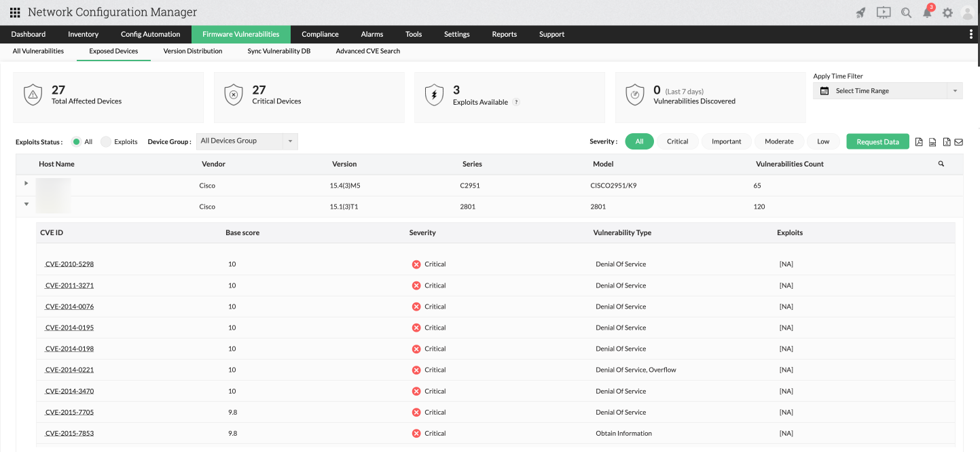980x452 pixels.
Task: Email the report using the envelope icon
Action: (x=959, y=142)
